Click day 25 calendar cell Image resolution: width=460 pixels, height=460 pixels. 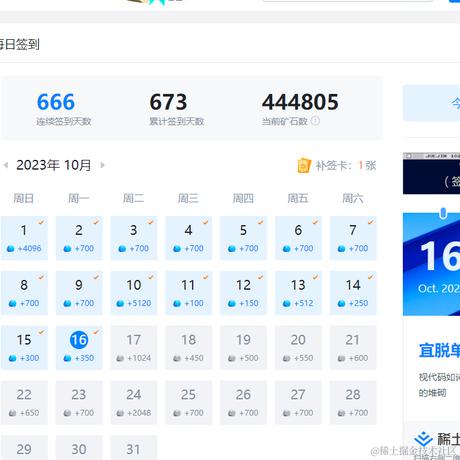[188, 403]
